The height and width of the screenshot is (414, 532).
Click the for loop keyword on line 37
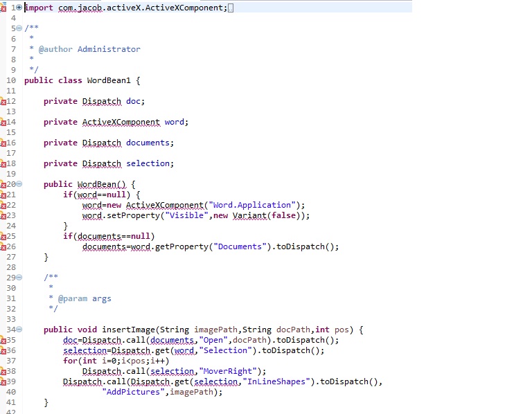[70, 361]
